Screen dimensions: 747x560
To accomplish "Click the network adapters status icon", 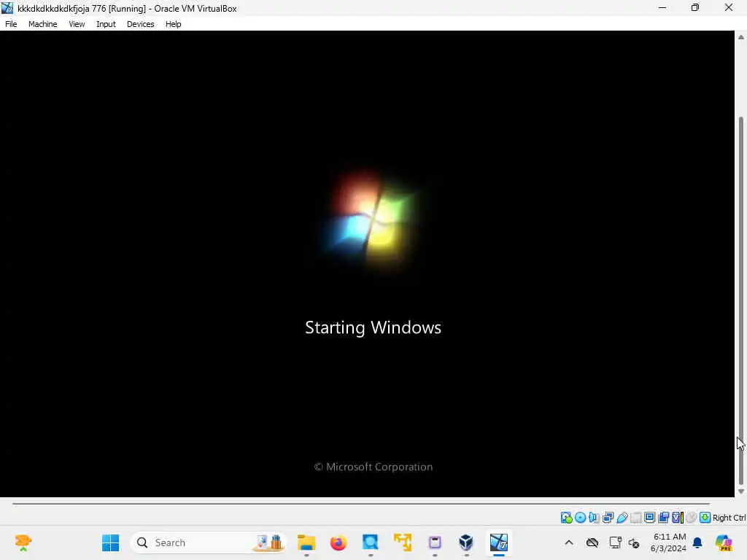I will tap(608, 518).
